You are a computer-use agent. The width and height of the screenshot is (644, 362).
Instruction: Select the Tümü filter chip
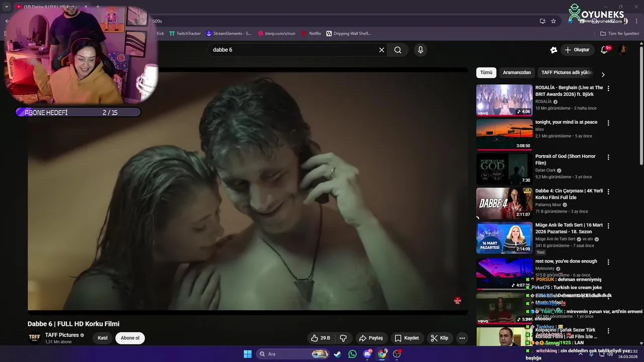pyautogui.click(x=486, y=72)
